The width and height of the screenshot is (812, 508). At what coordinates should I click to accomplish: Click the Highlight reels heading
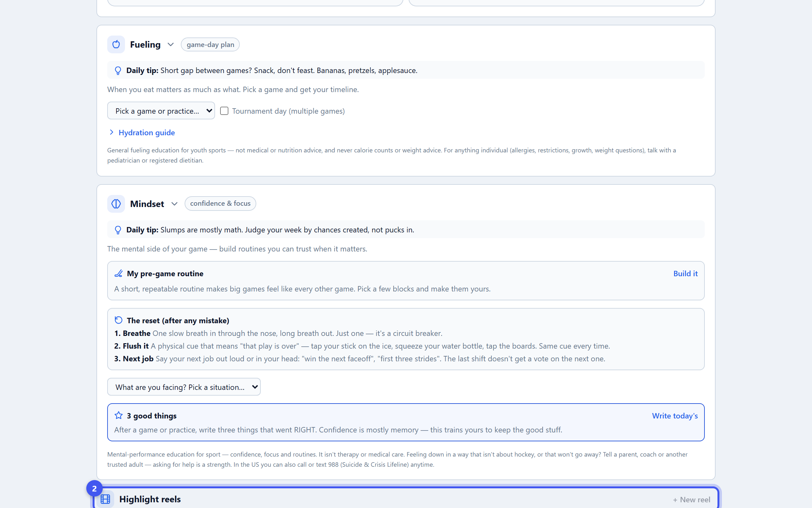coord(150,499)
